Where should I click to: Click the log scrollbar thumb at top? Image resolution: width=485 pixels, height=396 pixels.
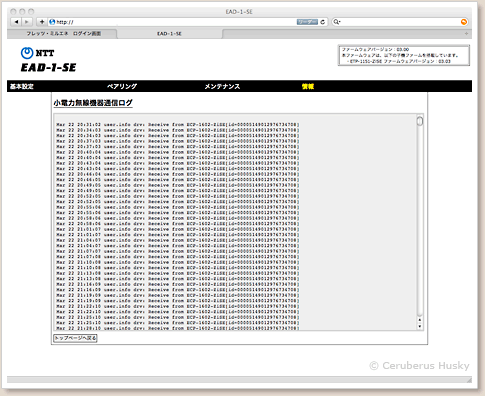click(x=420, y=121)
